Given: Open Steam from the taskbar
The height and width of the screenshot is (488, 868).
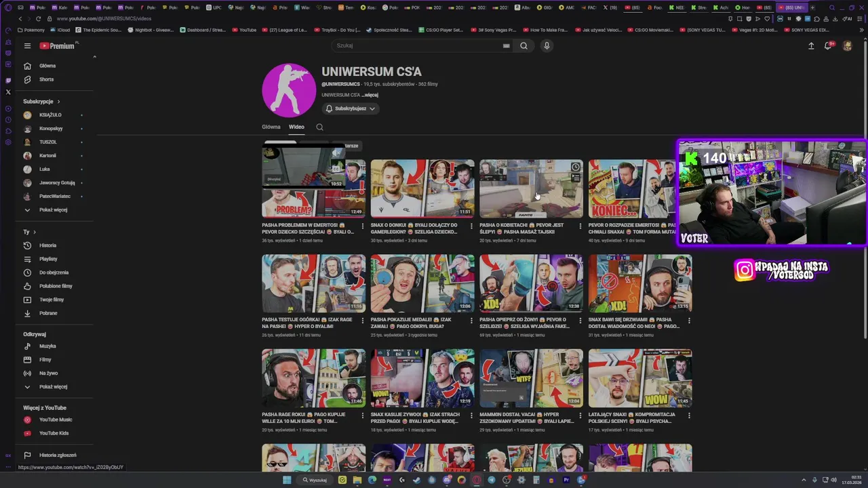Looking at the screenshot, I should click(x=416, y=480).
